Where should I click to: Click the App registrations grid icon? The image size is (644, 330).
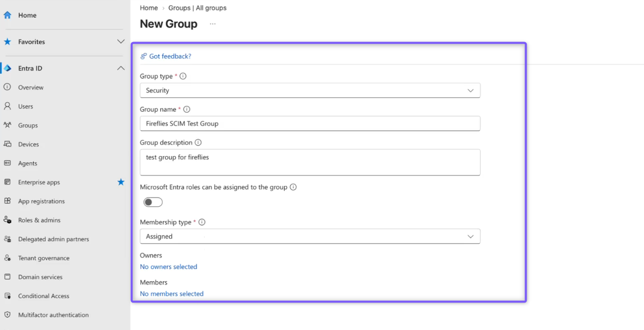[x=7, y=201]
